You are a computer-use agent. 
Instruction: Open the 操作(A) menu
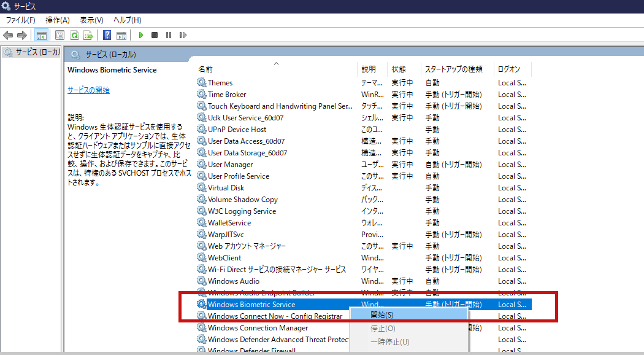(x=58, y=20)
